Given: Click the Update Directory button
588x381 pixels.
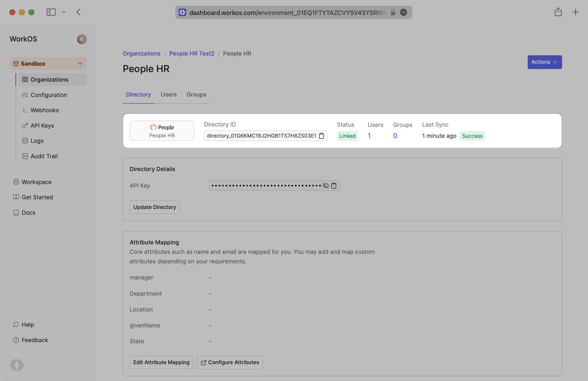Looking at the screenshot, I should [155, 207].
